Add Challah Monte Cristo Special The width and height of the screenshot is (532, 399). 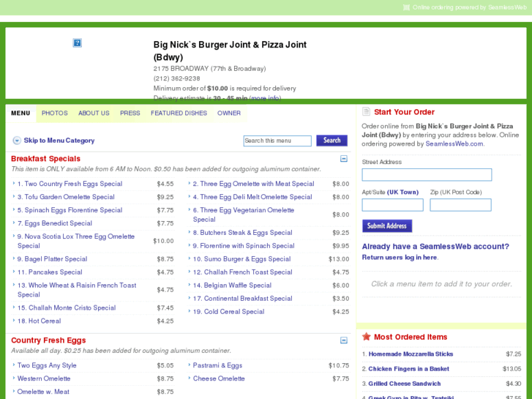click(67, 308)
